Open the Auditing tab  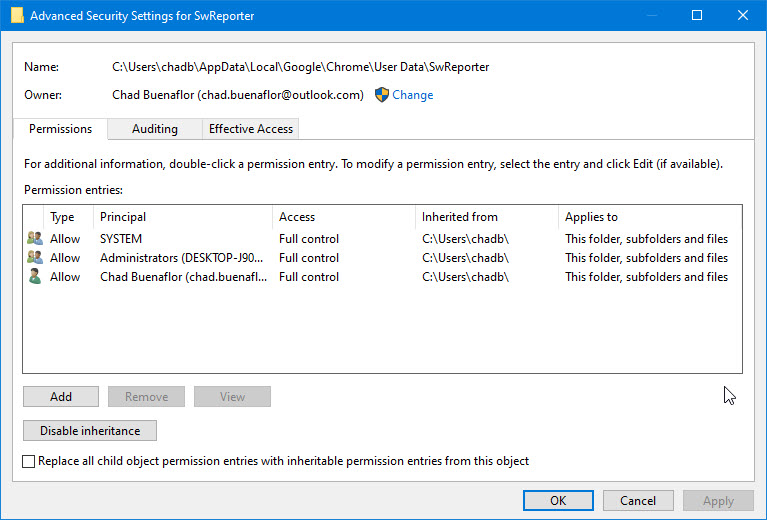coord(155,129)
